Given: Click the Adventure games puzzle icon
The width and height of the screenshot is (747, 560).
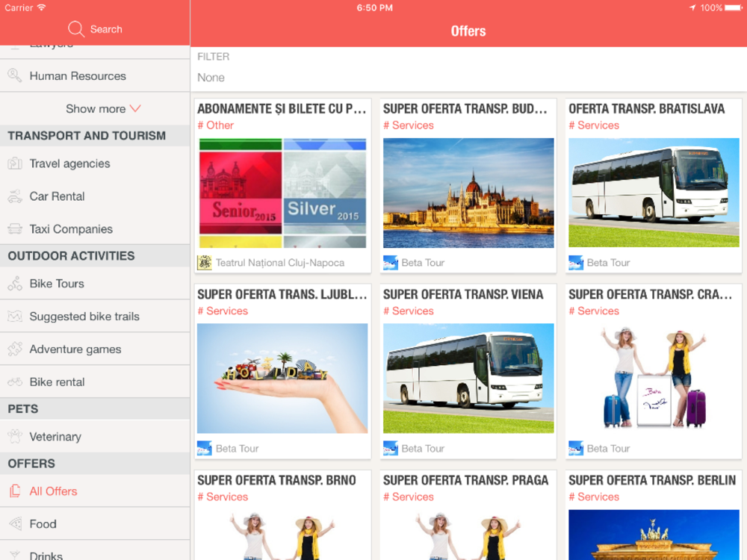Looking at the screenshot, I should (x=15, y=349).
